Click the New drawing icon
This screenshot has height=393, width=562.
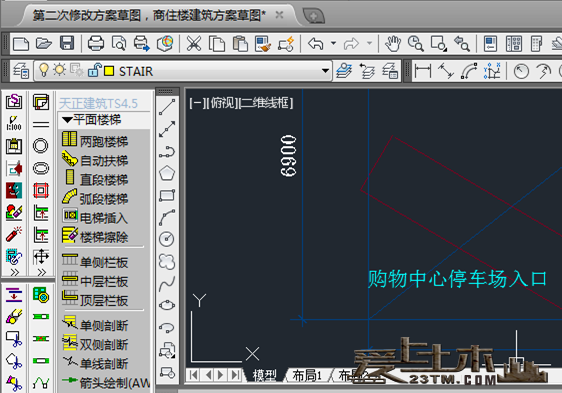(21, 44)
